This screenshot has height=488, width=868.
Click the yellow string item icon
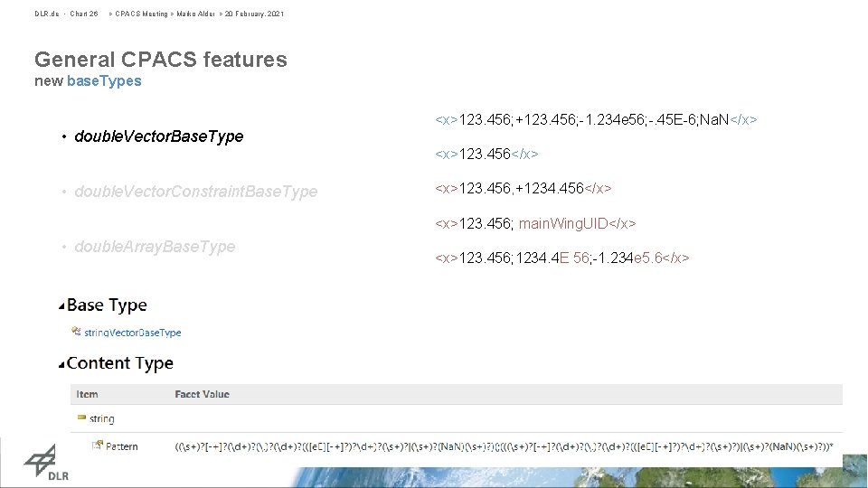click(x=81, y=418)
